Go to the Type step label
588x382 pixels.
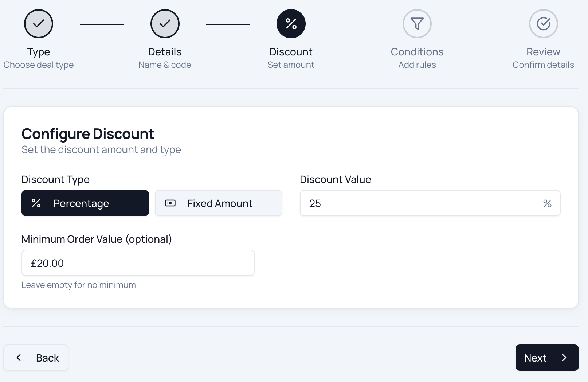click(x=39, y=52)
